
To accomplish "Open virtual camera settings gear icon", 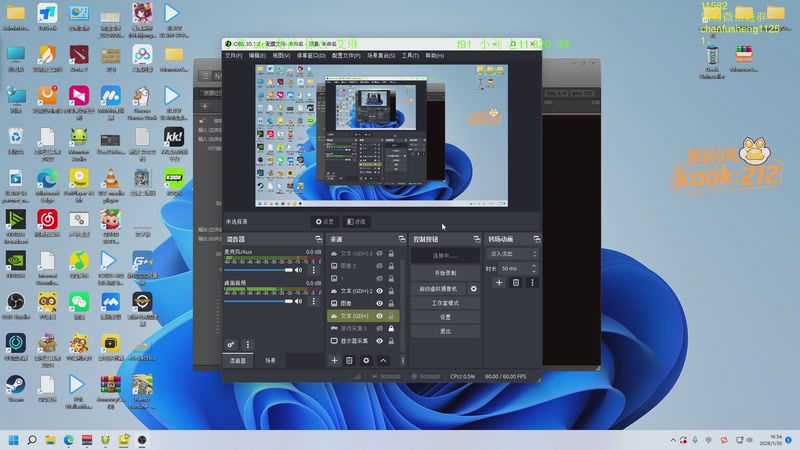I will coord(474,288).
